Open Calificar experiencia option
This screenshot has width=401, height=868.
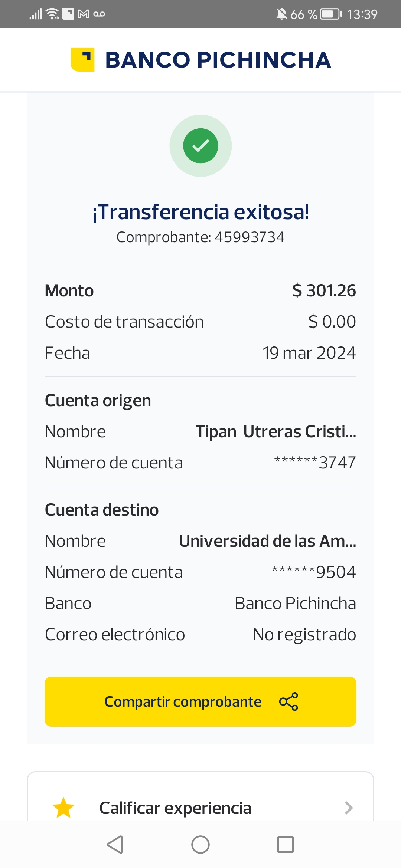click(x=175, y=808)
